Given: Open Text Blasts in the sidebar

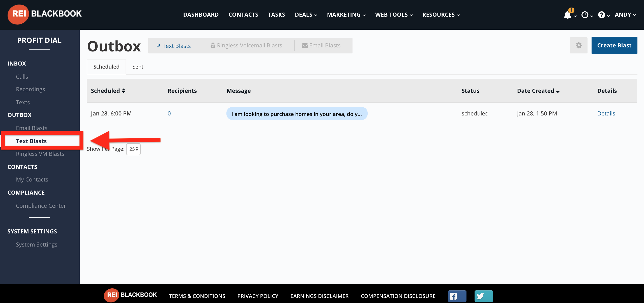Looking at the screenshot, I should click(31, 141).
